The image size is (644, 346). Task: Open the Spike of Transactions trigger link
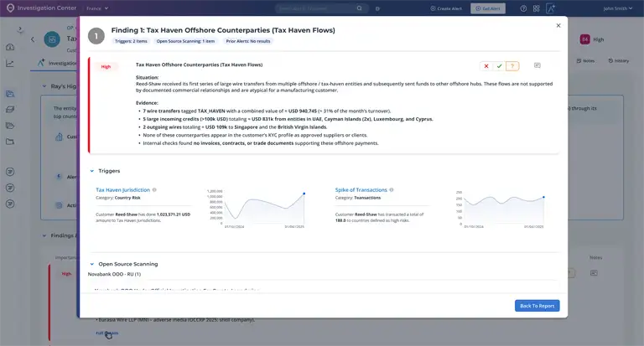pos(361,189)
